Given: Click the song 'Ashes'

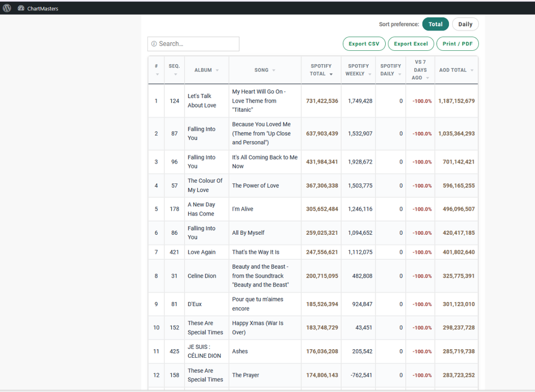Looking at the screenshot, I should 240,351.
